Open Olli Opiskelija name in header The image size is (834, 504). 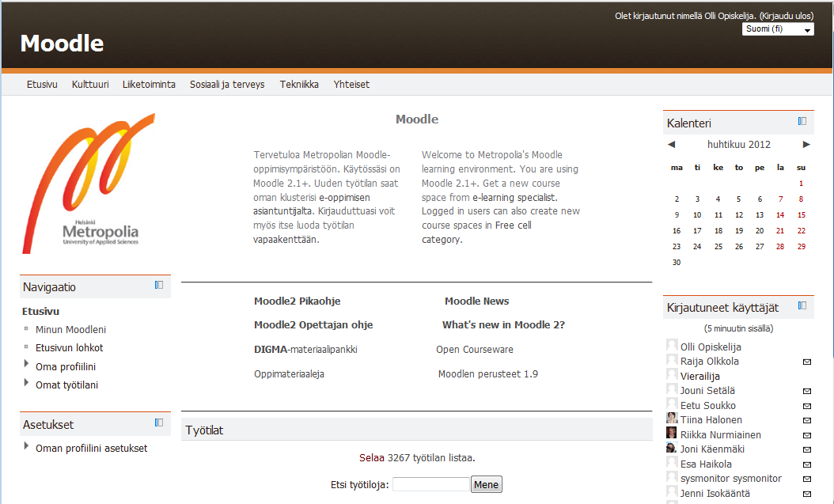pyautogui.click(x=730, y=16)
